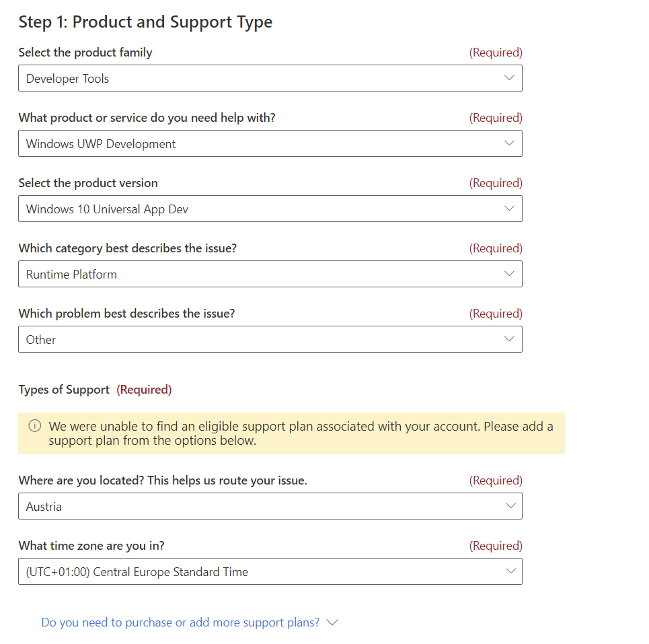Viewport: 649px width, 644px height.
Task: Open the version dropdown showing Windows 10 Universal App Dev
Action: click(269, 209)
